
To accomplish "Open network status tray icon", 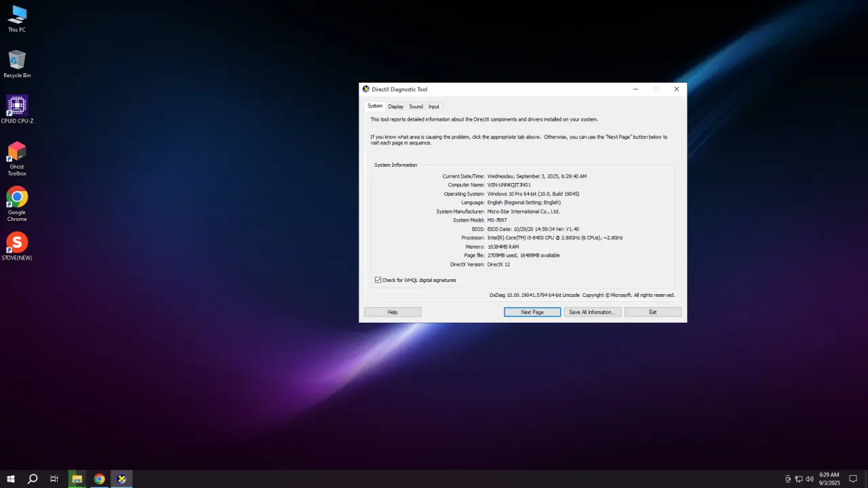I will pyautogui.click(x=799, y=479).
